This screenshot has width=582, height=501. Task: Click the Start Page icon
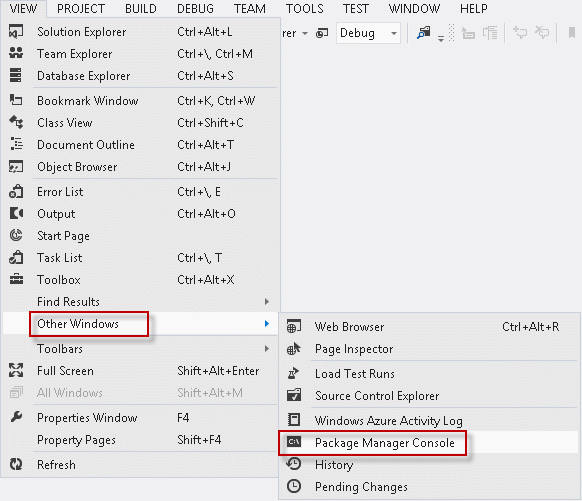click(16, 235)
